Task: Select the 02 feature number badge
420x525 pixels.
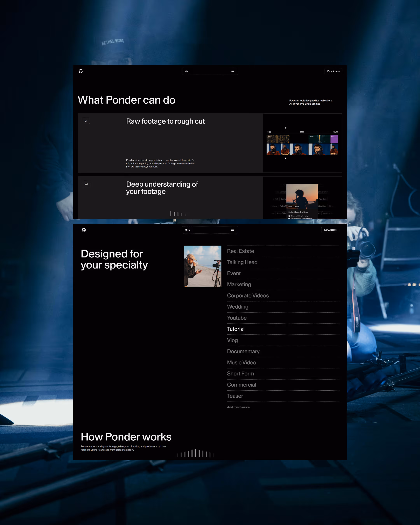Action: pyautogui.click(x=86, y=184)
